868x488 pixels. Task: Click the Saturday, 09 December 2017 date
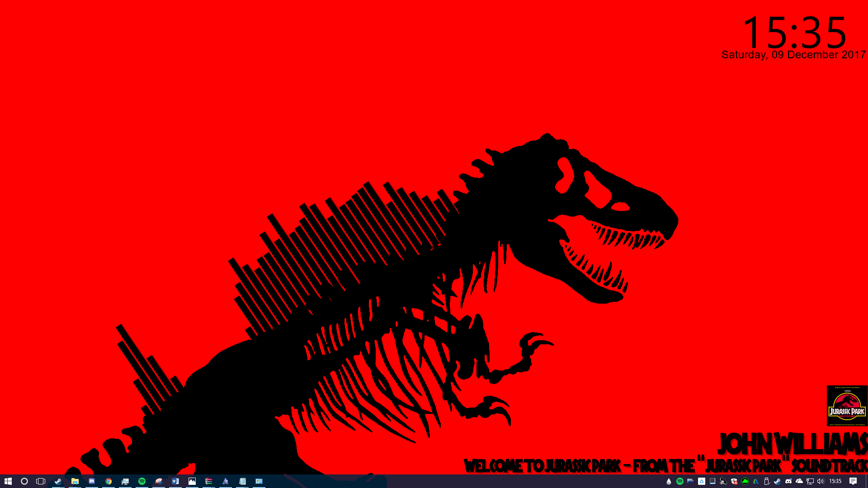pyautogui.click(x=794, y=55)
